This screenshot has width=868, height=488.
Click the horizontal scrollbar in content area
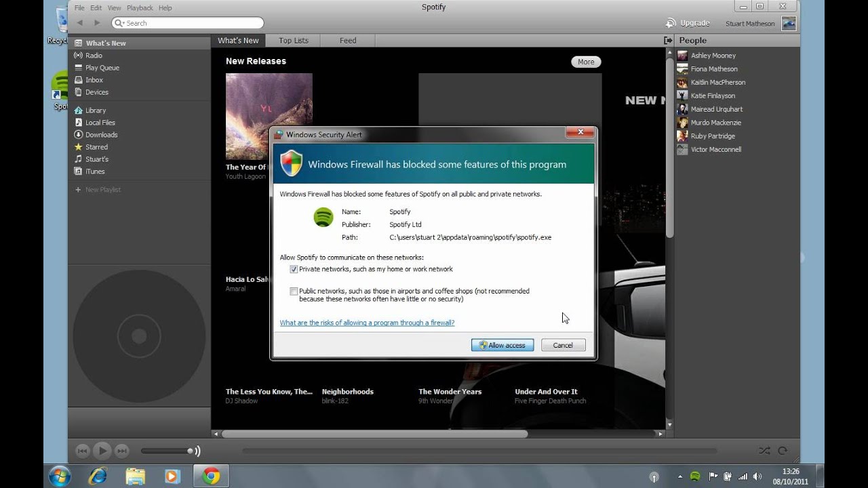[374, 434]
